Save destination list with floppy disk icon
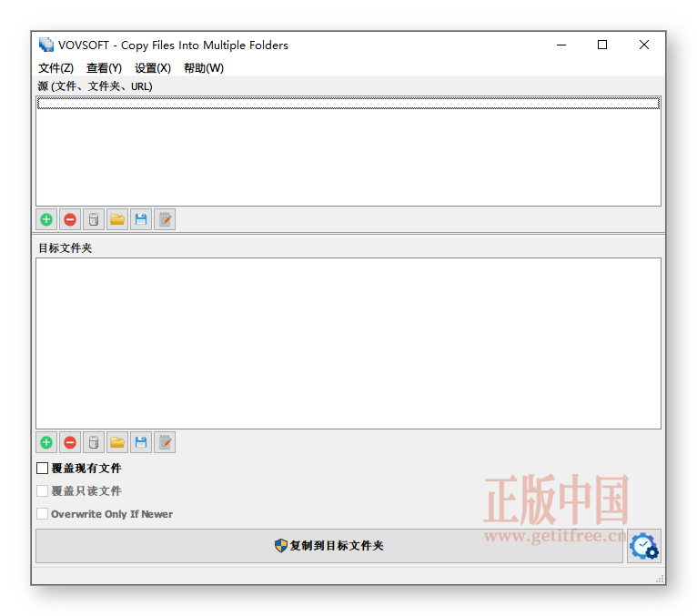 tap(141, 443)
